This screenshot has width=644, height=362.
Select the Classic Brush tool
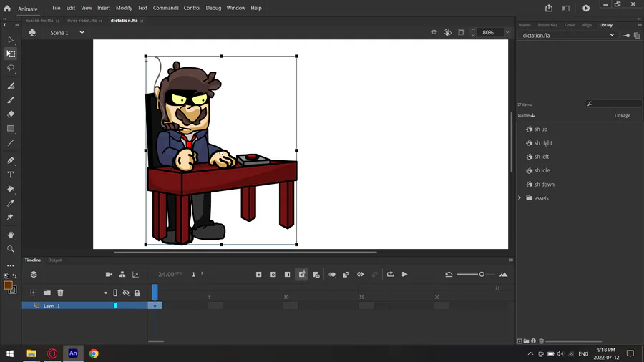click(x=11, y=99)
